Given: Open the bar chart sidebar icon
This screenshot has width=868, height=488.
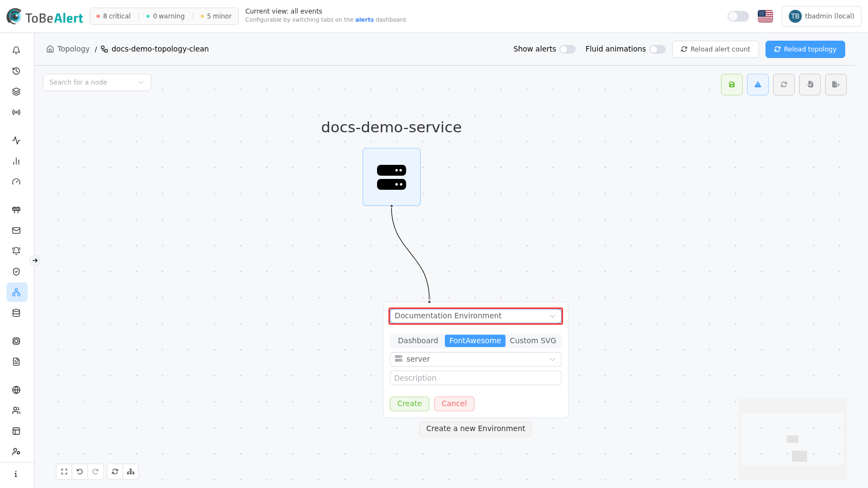Looking at the screenshot, I should coord(16,161).
